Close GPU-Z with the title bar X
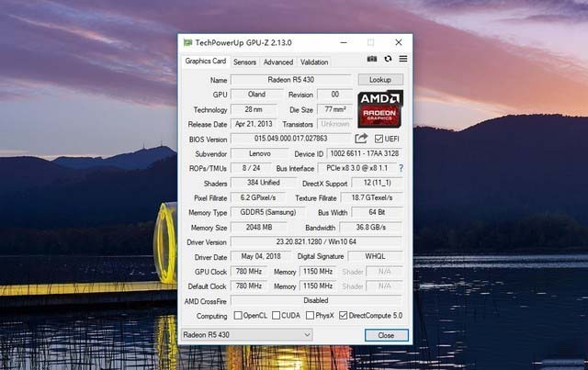 (x=398, y=43)
